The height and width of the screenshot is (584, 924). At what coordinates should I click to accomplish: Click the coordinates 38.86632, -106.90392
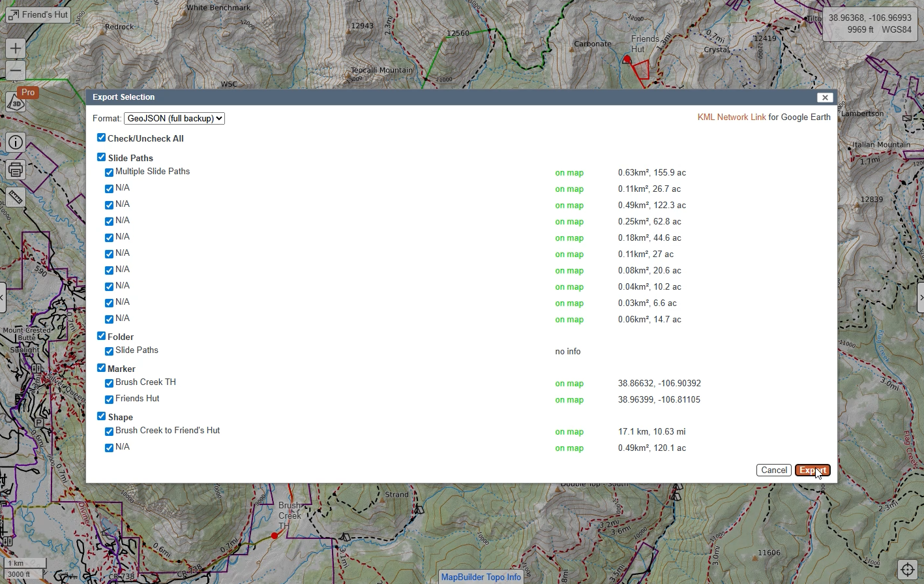point(659,384)
